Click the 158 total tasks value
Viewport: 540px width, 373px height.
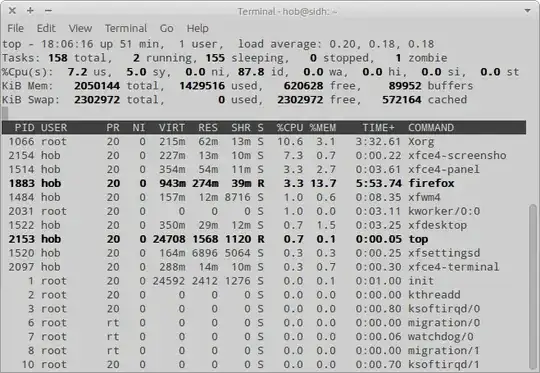[58, 58]
